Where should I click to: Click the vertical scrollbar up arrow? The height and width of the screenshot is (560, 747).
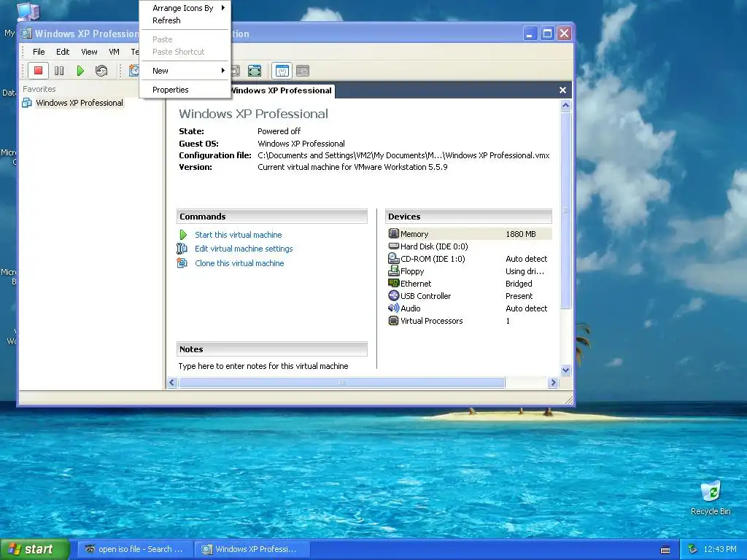565,105
